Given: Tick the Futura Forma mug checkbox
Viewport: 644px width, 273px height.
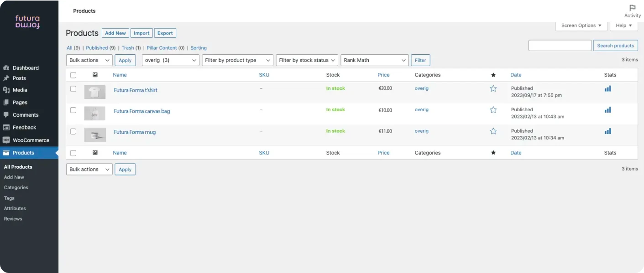Looking at the screenshot, I should click(73, 131).
